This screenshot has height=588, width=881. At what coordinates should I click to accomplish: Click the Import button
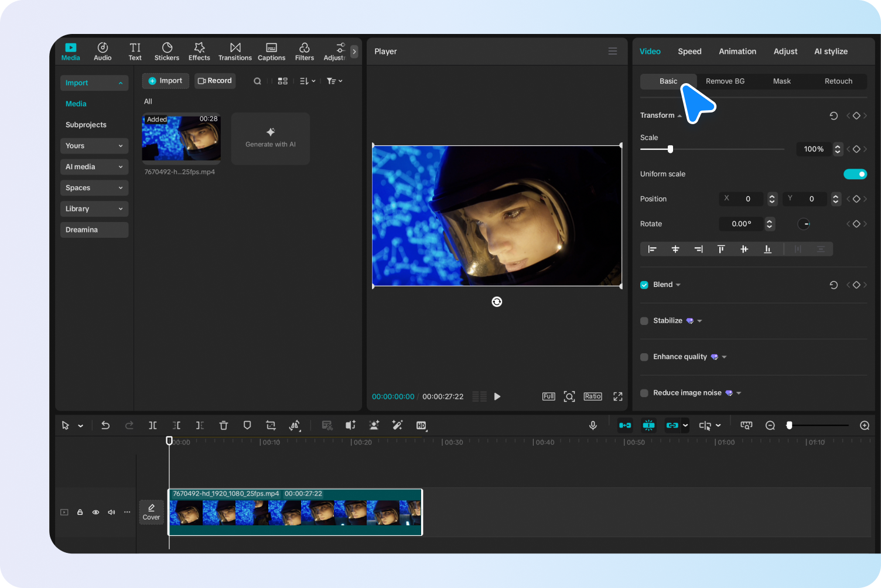(x=165, y=80)
